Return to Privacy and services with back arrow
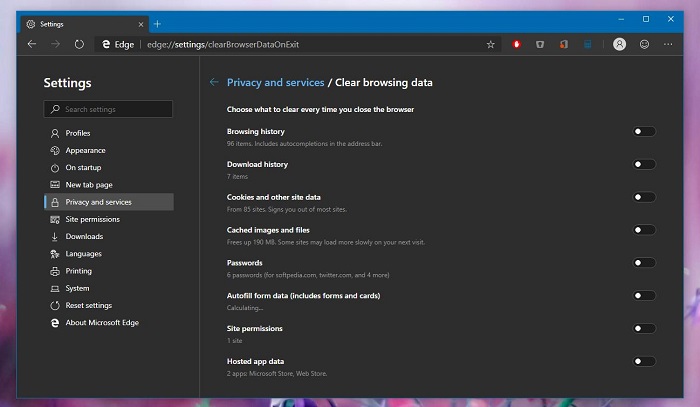This screenshot has width=700, height=407. tap(214, 83)
